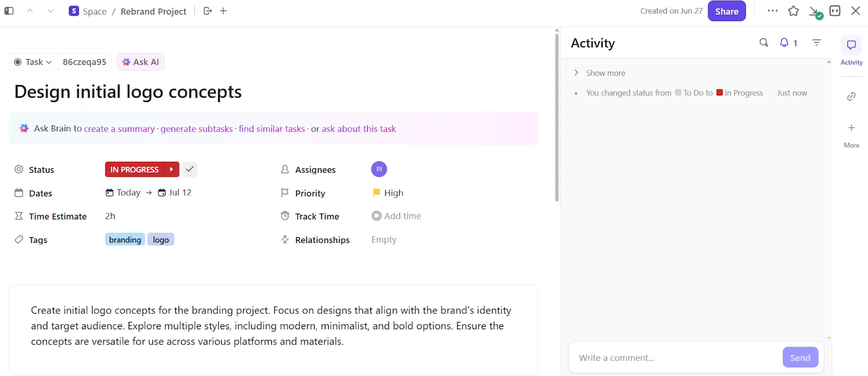This screenshot has width=868, height=376.
Task: Click the generate subtasks link
Action: [x=196, y=129]
